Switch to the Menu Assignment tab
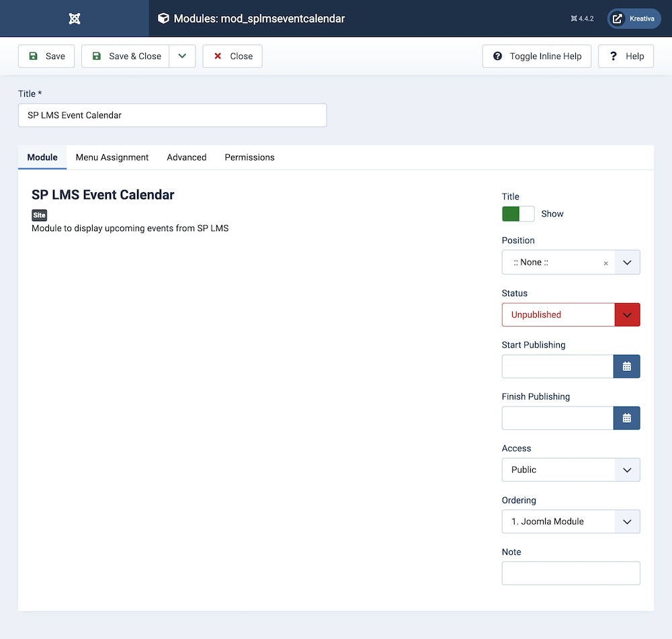672x639 pixels. click(x=112, y=157)
